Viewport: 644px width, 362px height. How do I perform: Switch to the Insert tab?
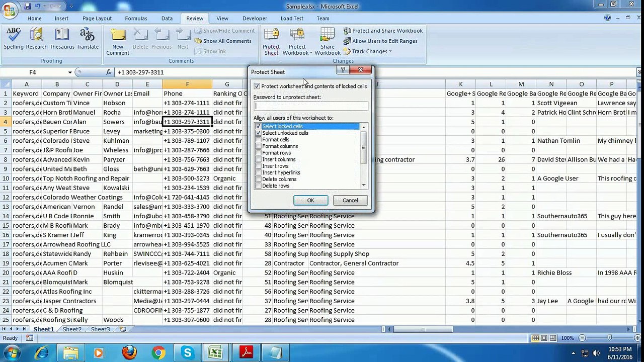tap(61, 19)
